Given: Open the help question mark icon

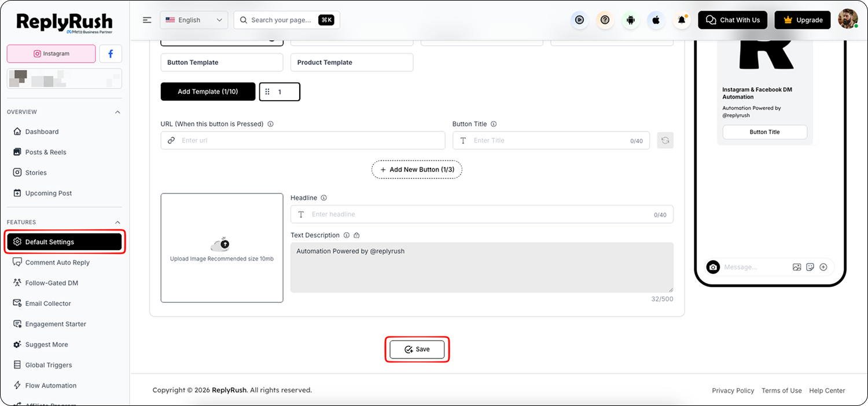Looking at the screenshot, I should [605, 20].
